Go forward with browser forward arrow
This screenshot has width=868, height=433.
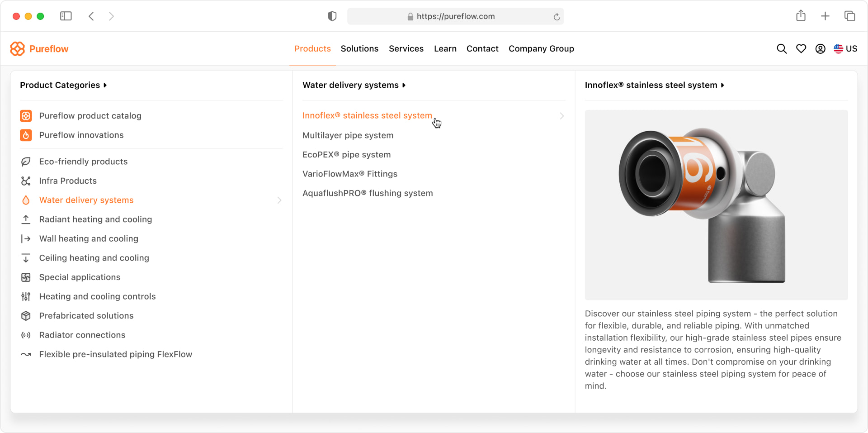click(111, 16)
